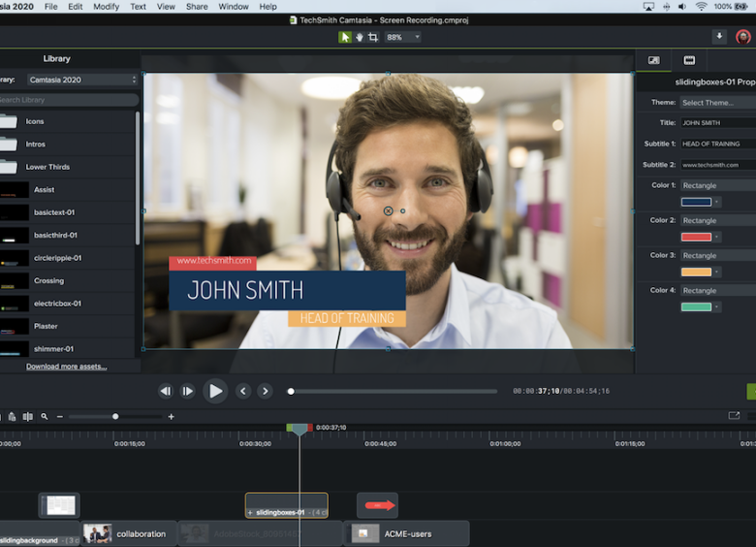Image resolution: width=756 pixels, height=547 pixels.
Task: Click the download/export arrow icon
Action: 719,37
